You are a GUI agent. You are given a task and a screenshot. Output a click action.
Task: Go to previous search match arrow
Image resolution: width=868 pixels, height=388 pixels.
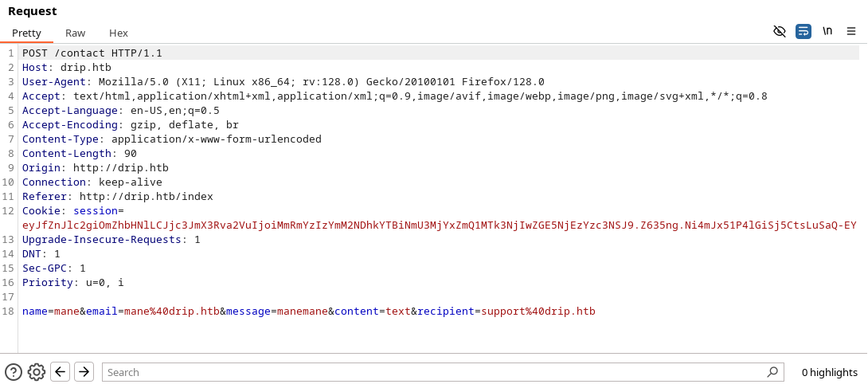click(61, 372)
